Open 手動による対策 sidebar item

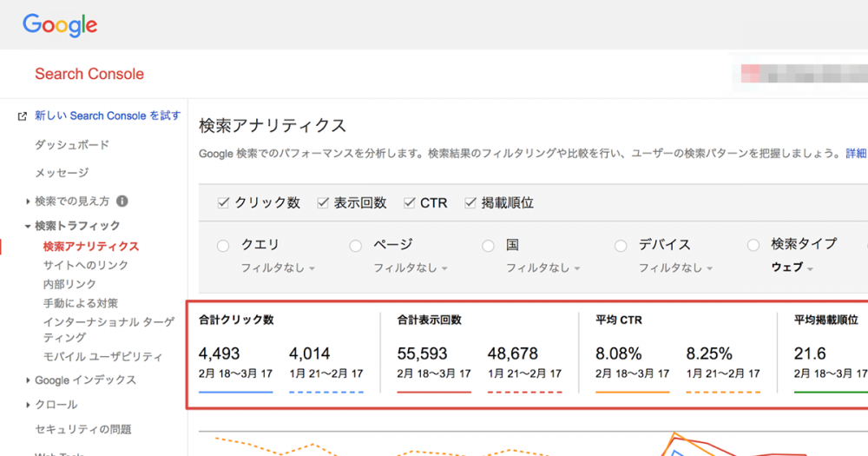tap(81, 303)
